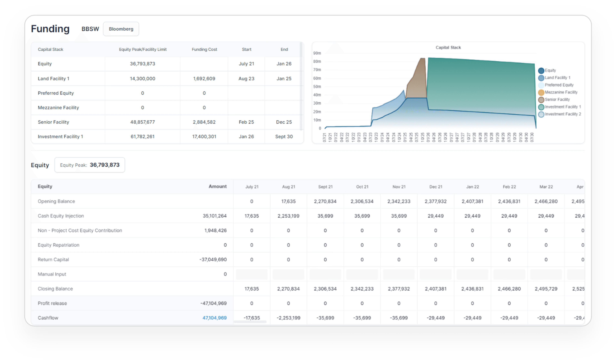This screenshot has width=616, height=364.
Task: Click Manual Input field for Sept 21
Action: (325, 274)
